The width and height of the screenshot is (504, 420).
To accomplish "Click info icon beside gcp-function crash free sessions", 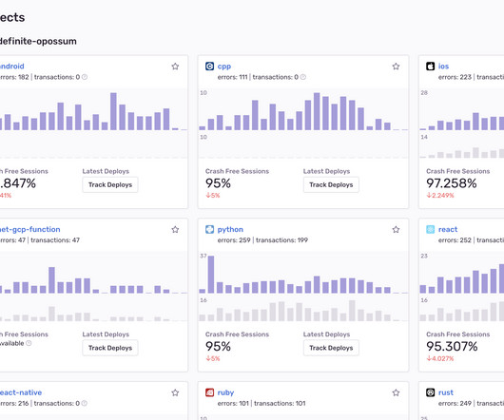I will pyautogui.click(x=29, y=343).
